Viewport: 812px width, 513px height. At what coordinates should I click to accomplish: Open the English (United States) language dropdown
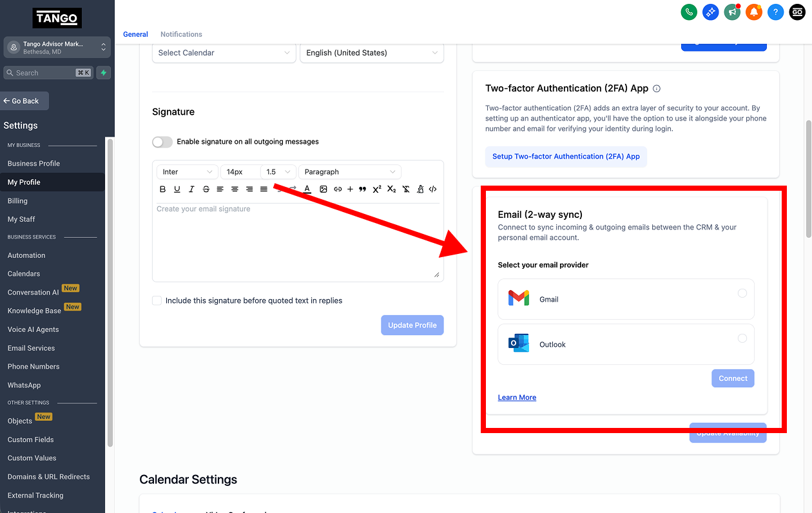372,53
